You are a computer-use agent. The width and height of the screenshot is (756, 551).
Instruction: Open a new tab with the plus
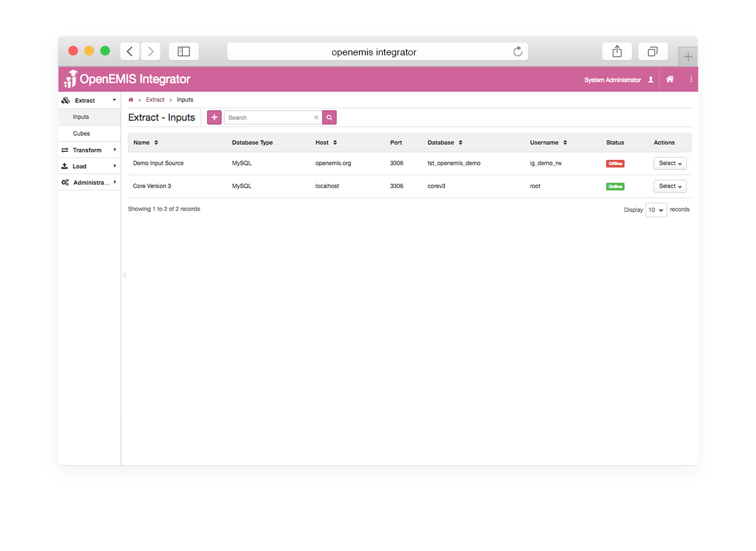click(688, 57)
